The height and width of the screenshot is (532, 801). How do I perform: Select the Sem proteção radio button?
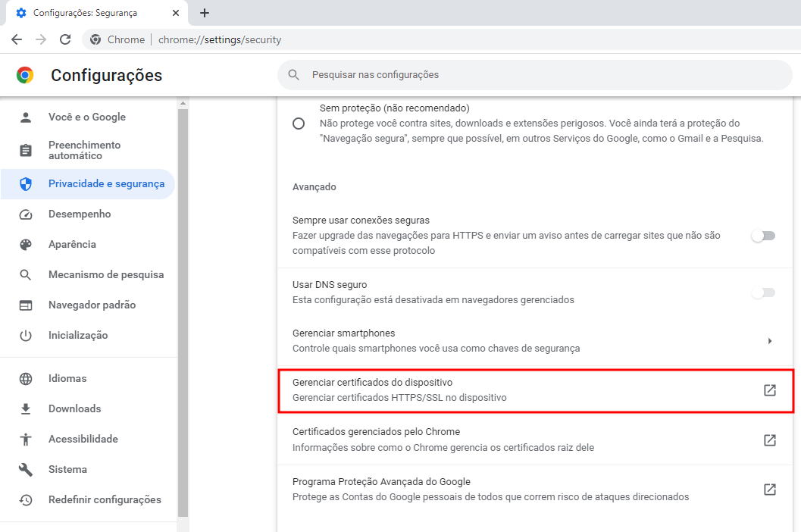(298, 123)
